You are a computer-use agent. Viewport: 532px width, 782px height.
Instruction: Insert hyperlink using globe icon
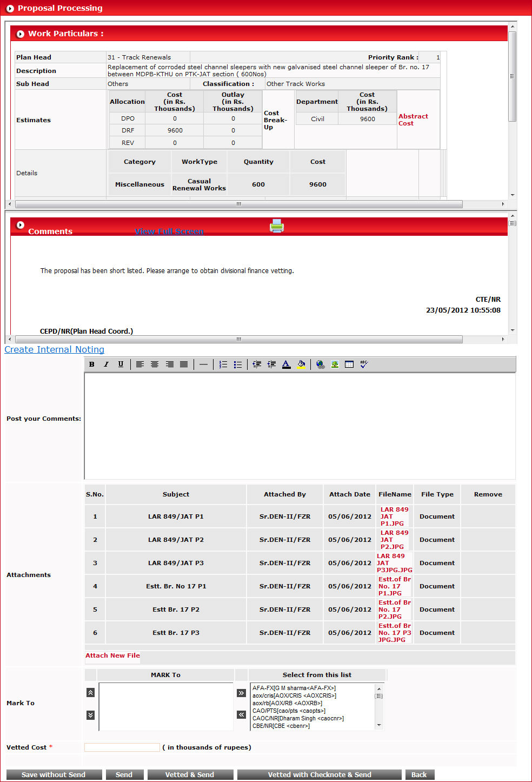coord(320,365)
